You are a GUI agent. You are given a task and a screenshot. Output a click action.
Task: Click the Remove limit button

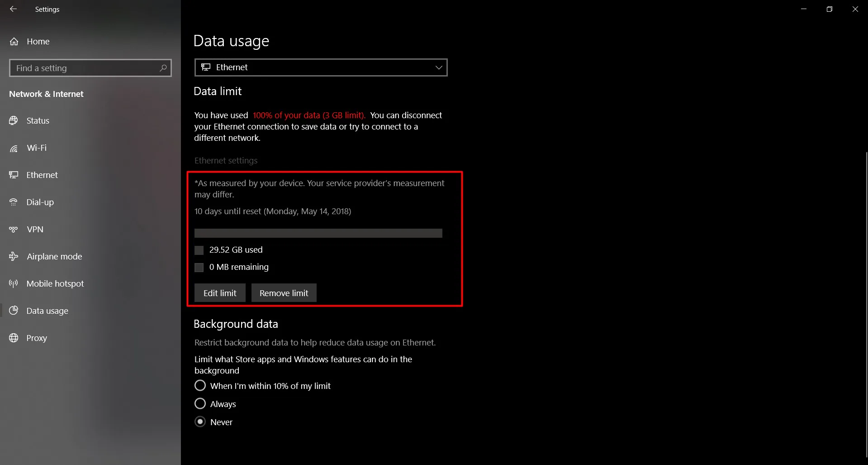click(x=284, y=293)
